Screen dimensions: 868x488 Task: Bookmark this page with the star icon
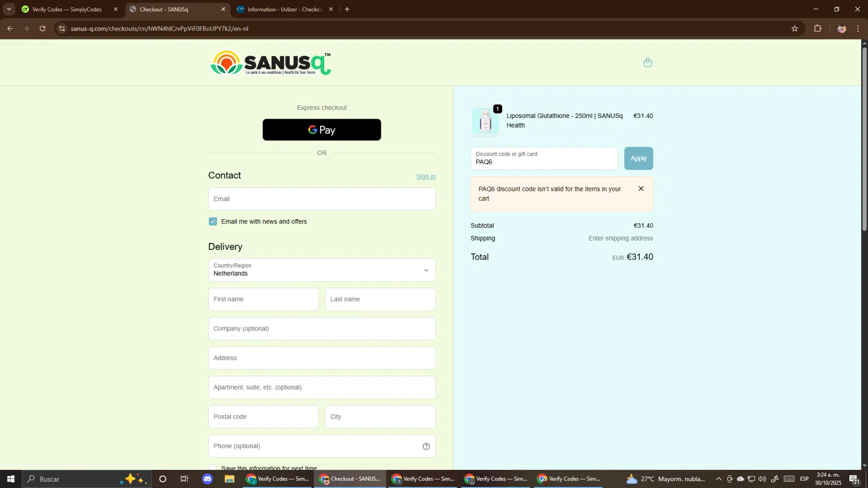click(795, 28)
